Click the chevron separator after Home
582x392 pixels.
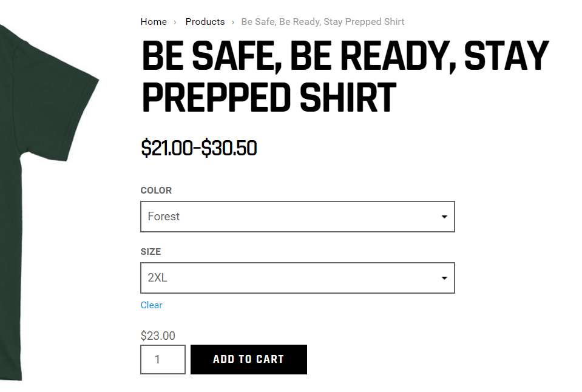pos(175,22)
